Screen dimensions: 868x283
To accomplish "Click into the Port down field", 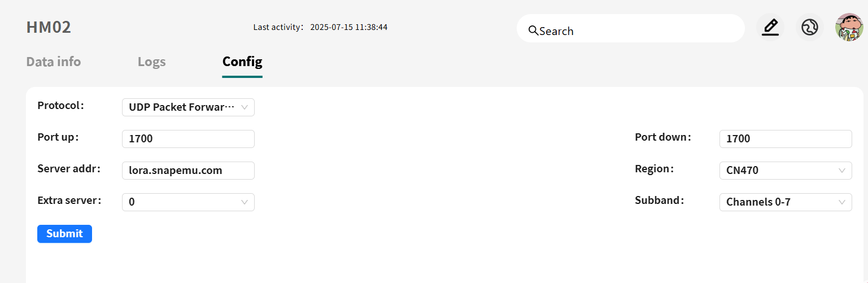I will click(x=785, y=139).
